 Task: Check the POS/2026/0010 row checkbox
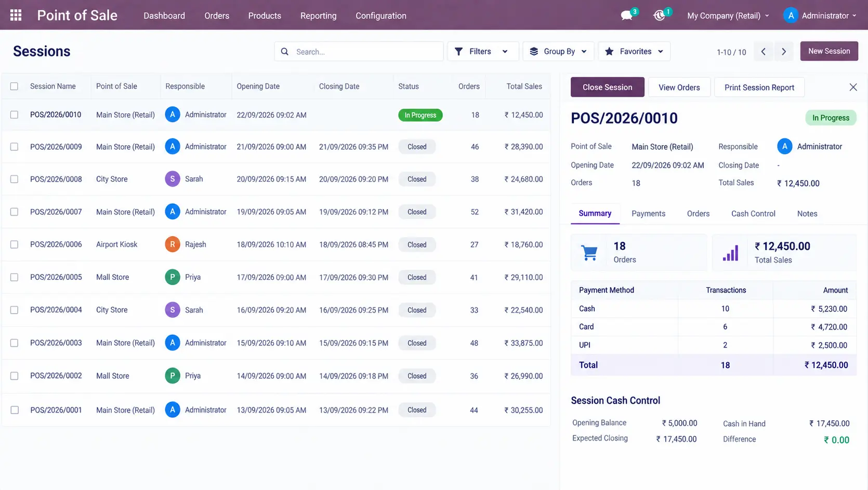[x=14, y=115]
